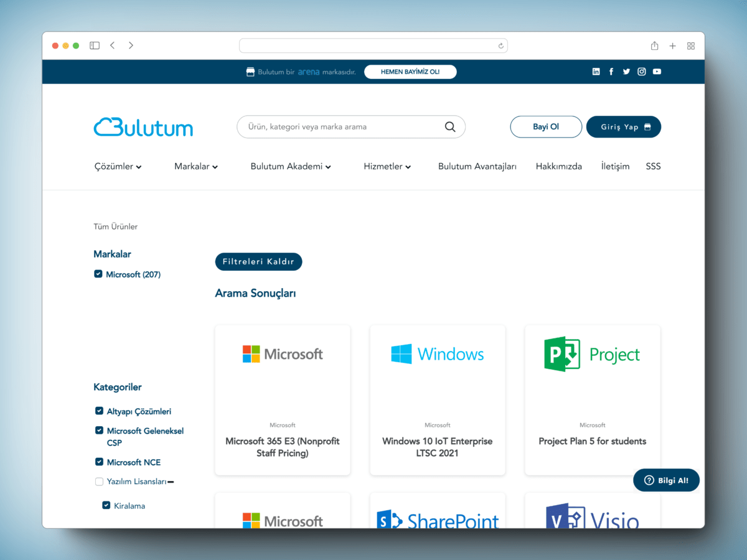Open a new browser tab
Screen dimensions: 747x560
(672, 45)
